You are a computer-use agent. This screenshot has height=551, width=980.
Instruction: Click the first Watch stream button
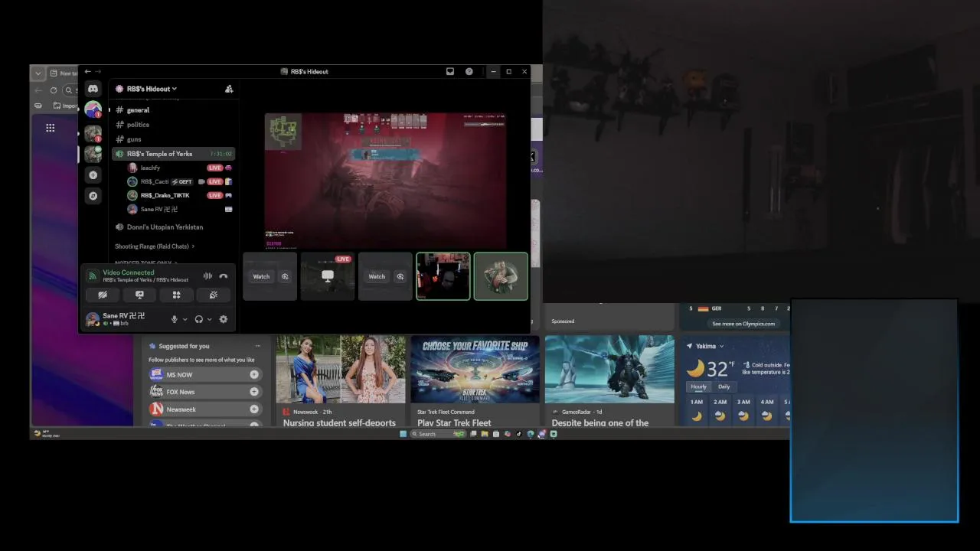point(261,276)
